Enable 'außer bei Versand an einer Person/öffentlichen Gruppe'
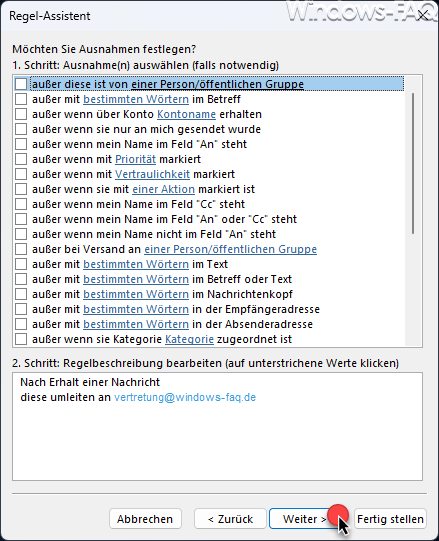Screen dimensions: 439x541 tap(21, 249)
